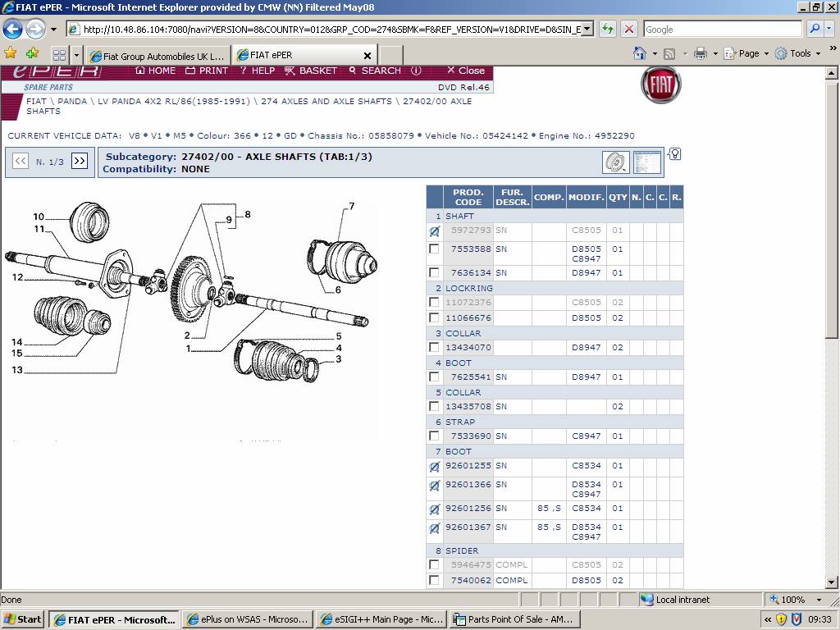The height and width of the screenshot is (630, 840).
Task: Click the barred icon beside part 92601256
Action: point(435,509)
